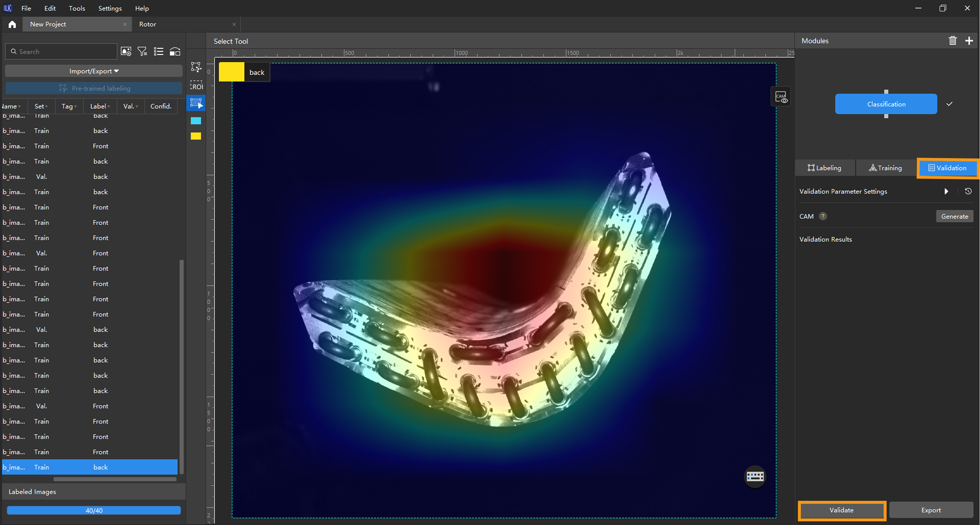Activate the ROI tool
The width and height of the screenshot is (980, 525).
(196, 85)
